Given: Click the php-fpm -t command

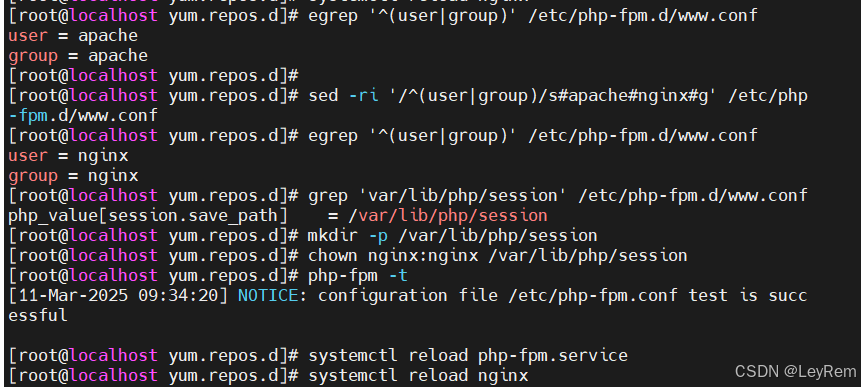Looking at the screenshot, I should tap(358, 276).
